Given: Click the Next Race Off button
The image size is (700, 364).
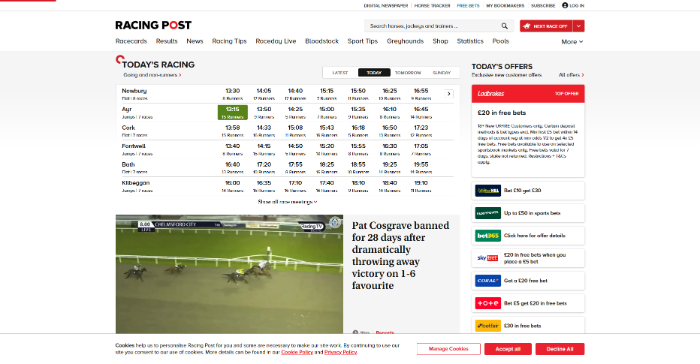Looking at the screenshot, I should pyautogui.click(x=546, y=26).
